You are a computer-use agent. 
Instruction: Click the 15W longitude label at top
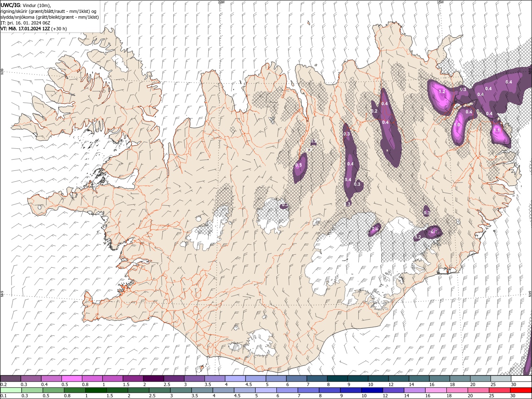point(440,2)
